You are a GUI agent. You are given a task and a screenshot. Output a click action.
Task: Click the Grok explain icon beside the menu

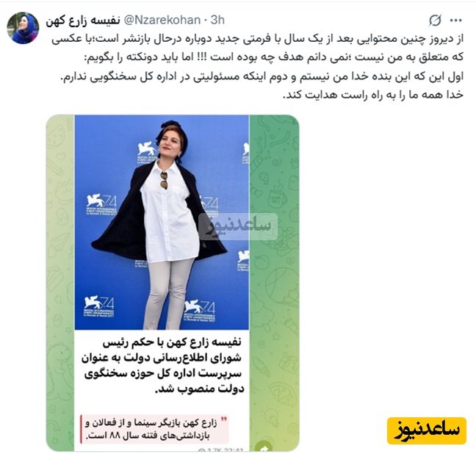[435, 21]
